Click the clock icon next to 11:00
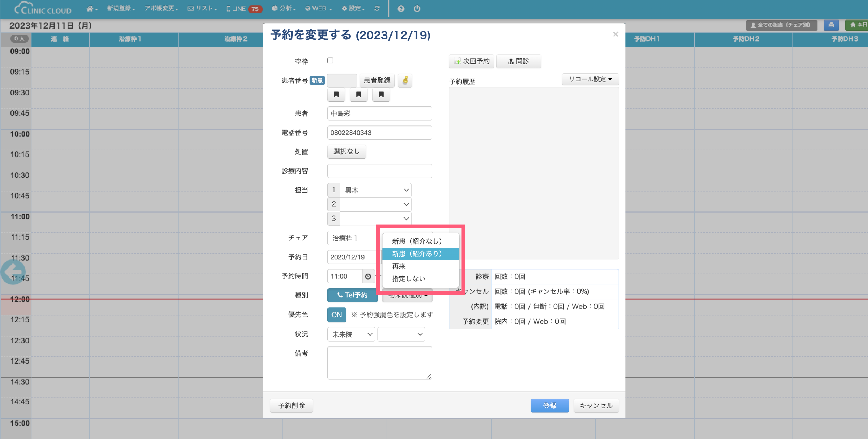 pyautogui.click(x=368, y=276)
